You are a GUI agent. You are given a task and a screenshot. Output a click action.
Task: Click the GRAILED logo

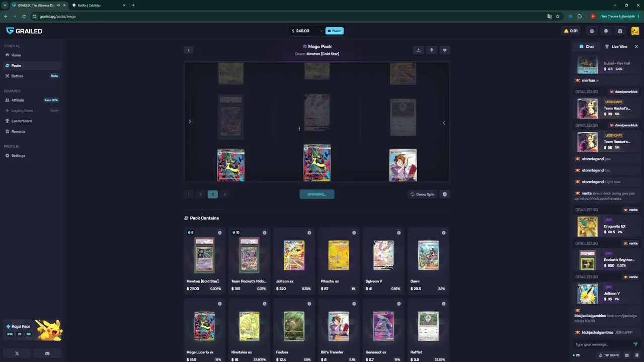tap(24, 31)
